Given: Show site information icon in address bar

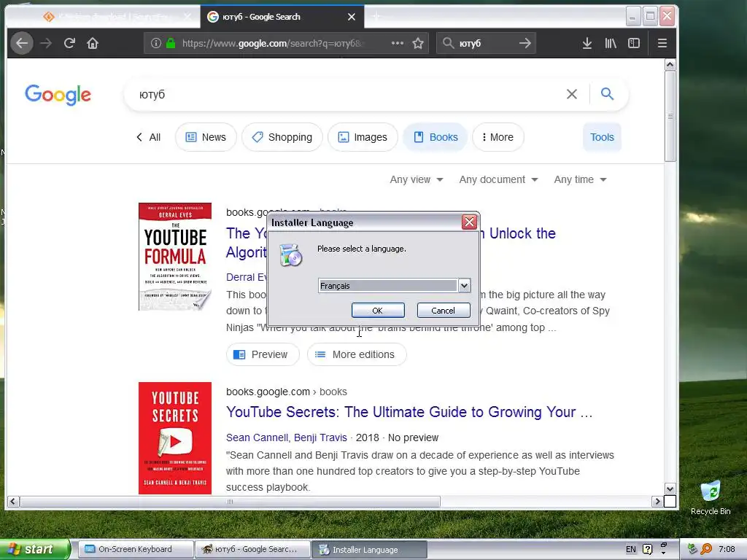Looking at the screenshot, I should click(x=156, y=43).
